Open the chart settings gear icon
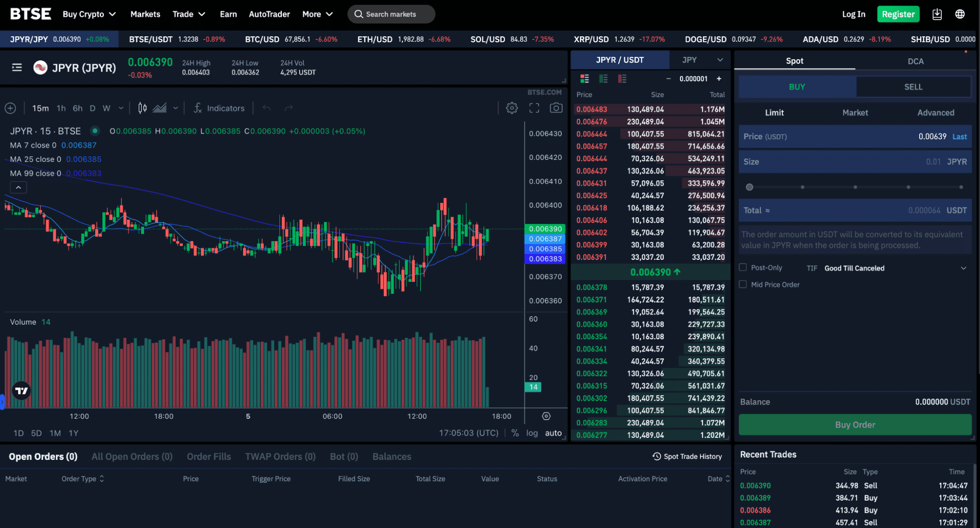The width and height of the screenshot is (980, 528). point(512,108)
